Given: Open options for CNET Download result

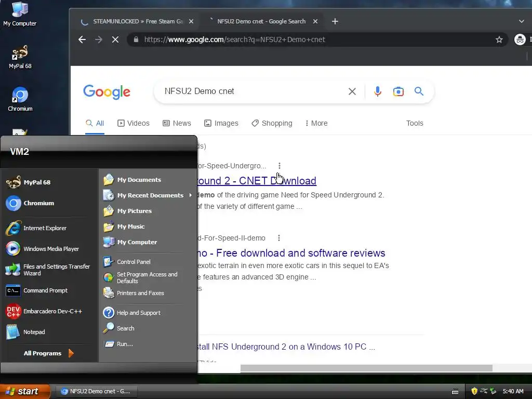Looking at the screenshot, I should point(279,166).
